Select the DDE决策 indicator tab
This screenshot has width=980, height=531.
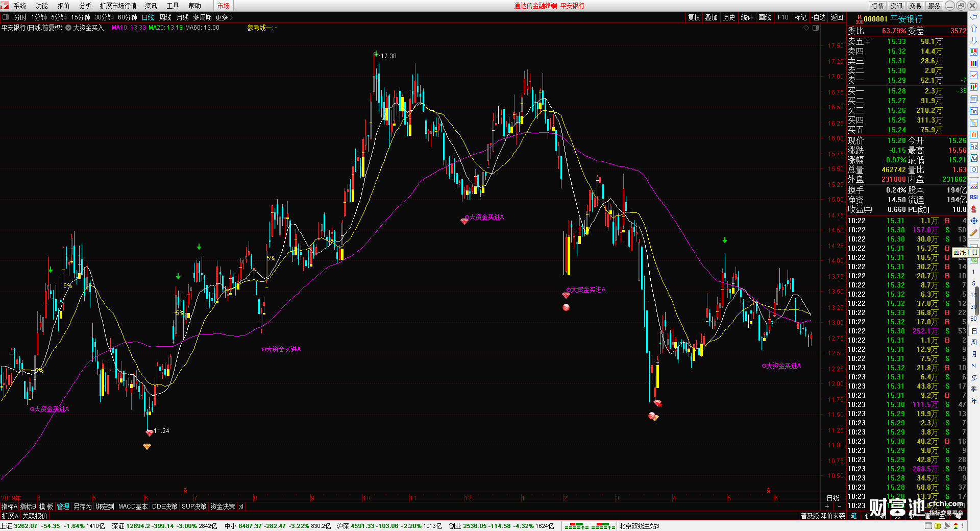coord(165,506)
